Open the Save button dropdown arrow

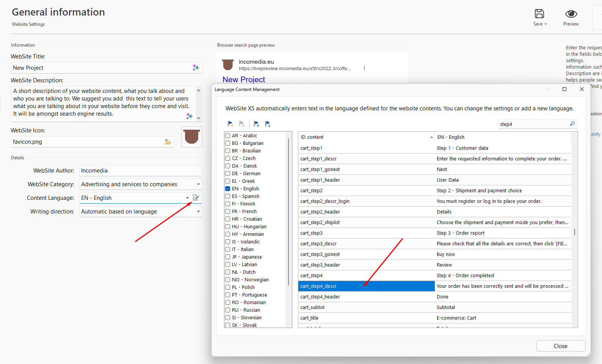[546, 24]
